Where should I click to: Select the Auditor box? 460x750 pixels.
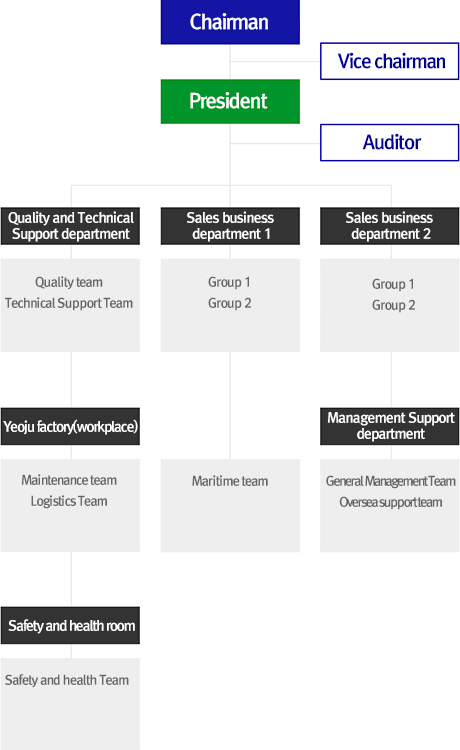(x=389, y=143)
